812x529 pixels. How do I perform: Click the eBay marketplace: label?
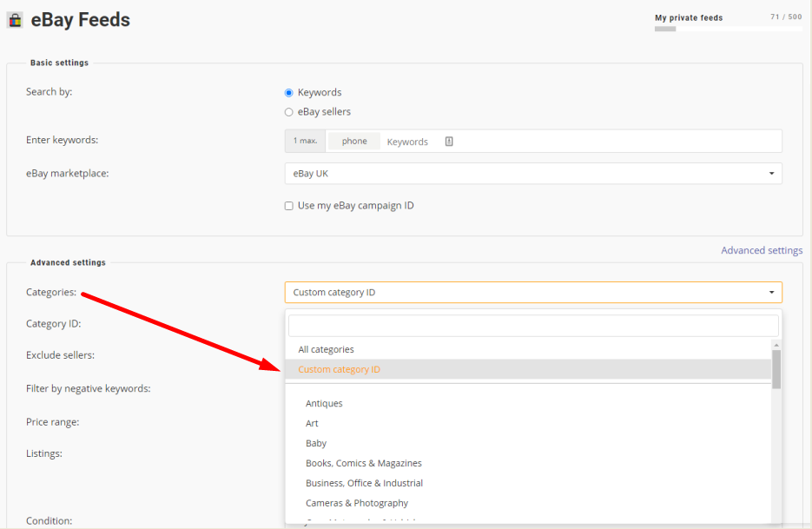click(68, 174)
